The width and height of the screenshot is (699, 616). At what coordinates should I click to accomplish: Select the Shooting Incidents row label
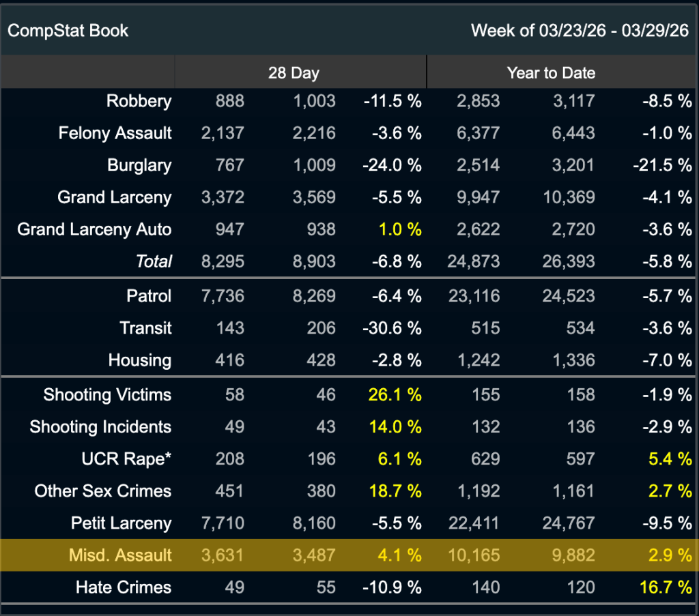[x=100, y=427]
